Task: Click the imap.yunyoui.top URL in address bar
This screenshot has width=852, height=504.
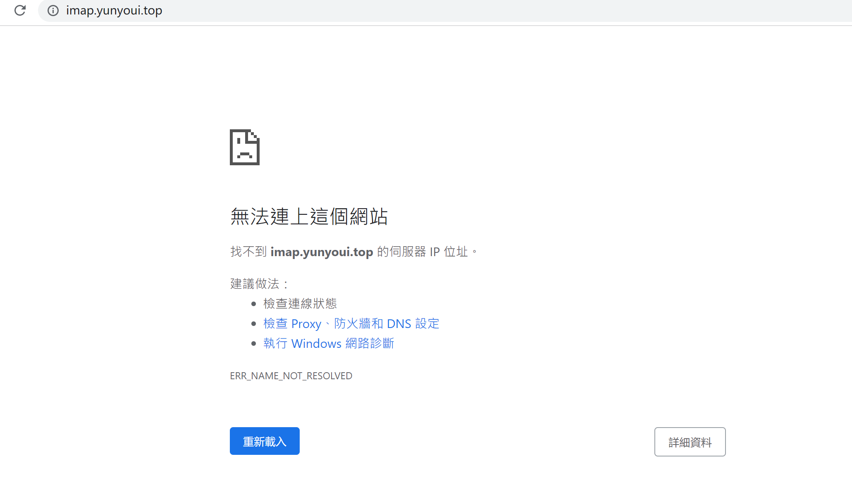Action: tap(114, 10)
